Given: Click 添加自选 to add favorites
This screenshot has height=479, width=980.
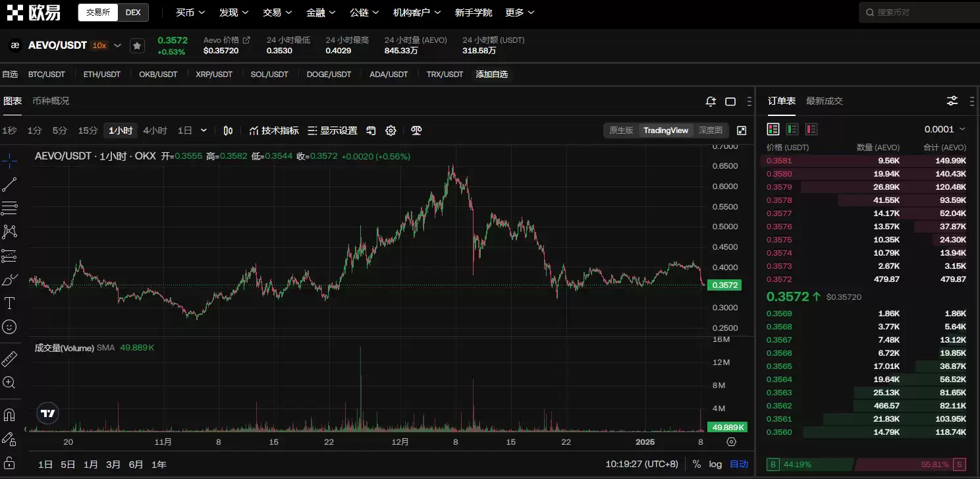Looking at the screenshot, I should tap(492, 74).
